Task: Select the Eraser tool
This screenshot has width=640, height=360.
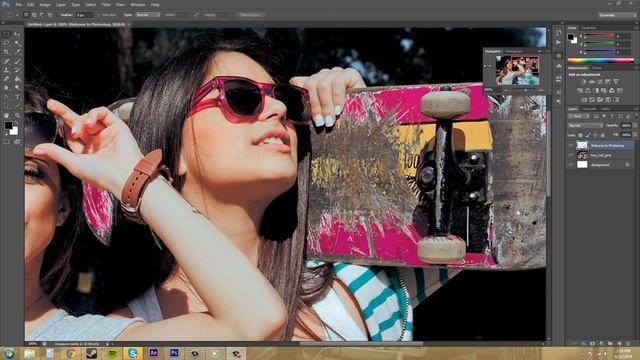Action: pyautogui.click(x=7, y=78)
